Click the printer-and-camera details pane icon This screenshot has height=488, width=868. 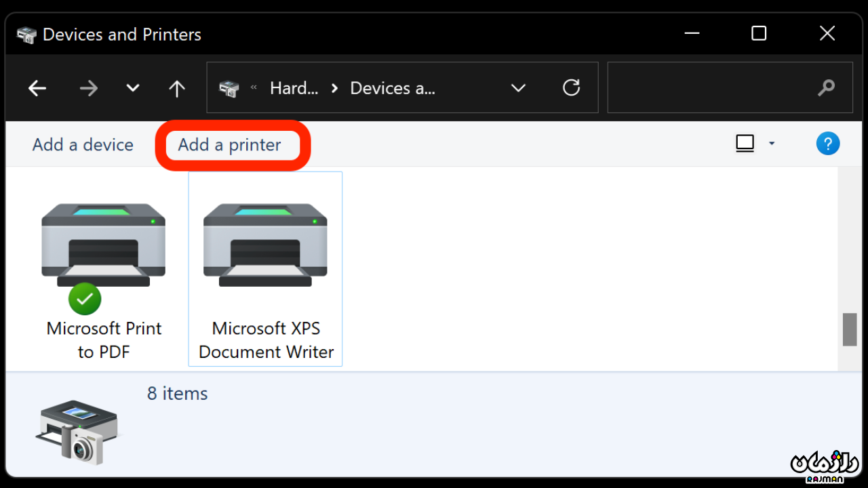click(x=78, y=432)
